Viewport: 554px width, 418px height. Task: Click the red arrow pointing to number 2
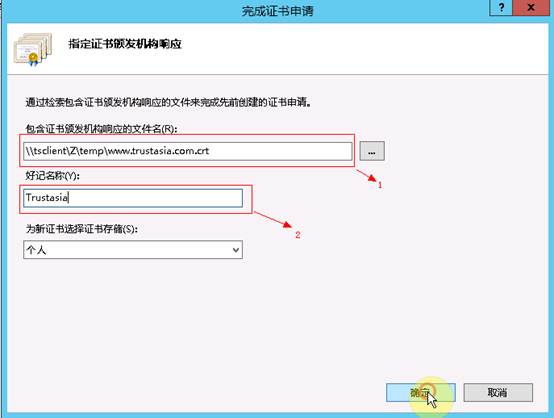tap(273, 219)
